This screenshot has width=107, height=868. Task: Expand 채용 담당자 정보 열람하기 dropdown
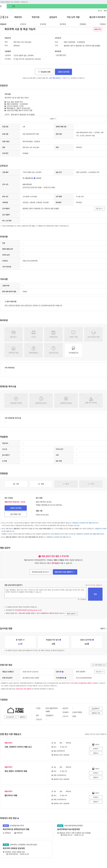click(65, 572)
